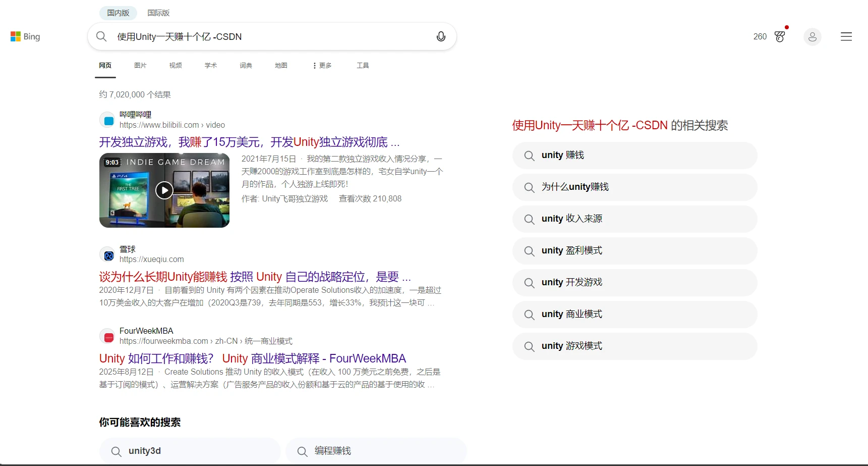Screen dimensions: 868x466
Task: Open result Unity 如何工作和赚钱 FourWeekMBA
Action: (253, 358)
